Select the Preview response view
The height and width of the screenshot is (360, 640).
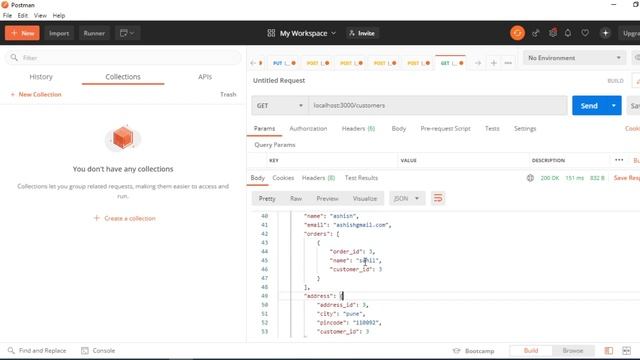tap(327, 198)
